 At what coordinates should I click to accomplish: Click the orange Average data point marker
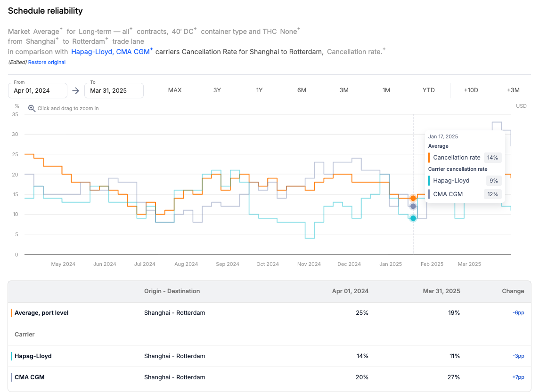click(413, 198)
